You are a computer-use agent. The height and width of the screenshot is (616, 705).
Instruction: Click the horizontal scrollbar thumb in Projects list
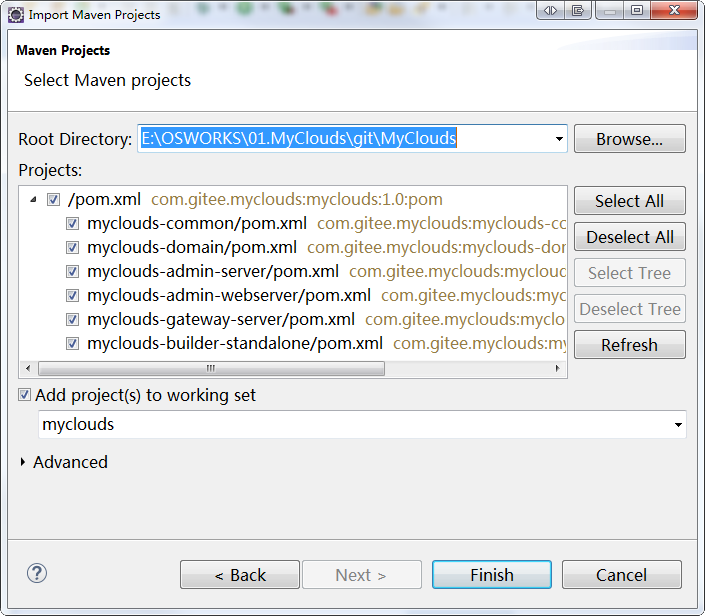[211, 368]
